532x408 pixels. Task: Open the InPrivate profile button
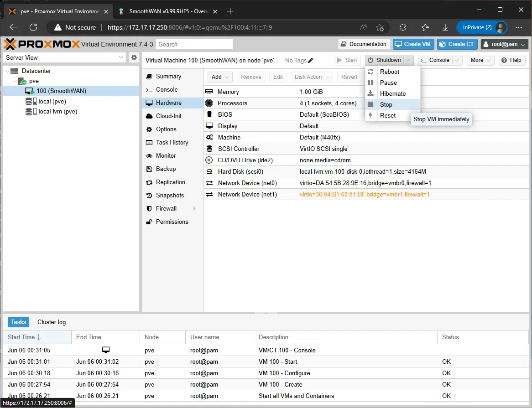pyautogui.click(x=482, y=27)
